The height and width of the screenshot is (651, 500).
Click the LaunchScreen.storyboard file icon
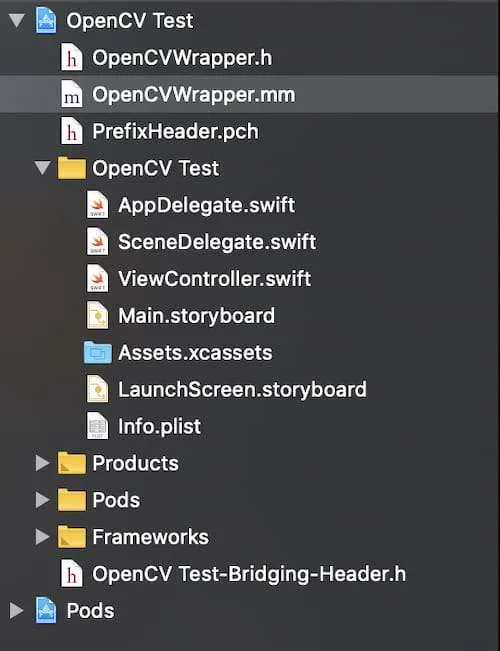tap(98, 390)
